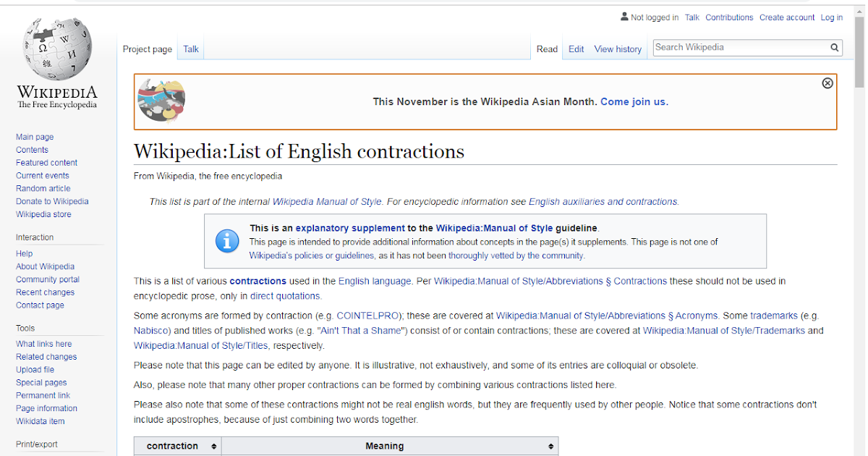Open explanatory supplement link
The height and width of the screenshot is (456, 868).
click(350, 228)
